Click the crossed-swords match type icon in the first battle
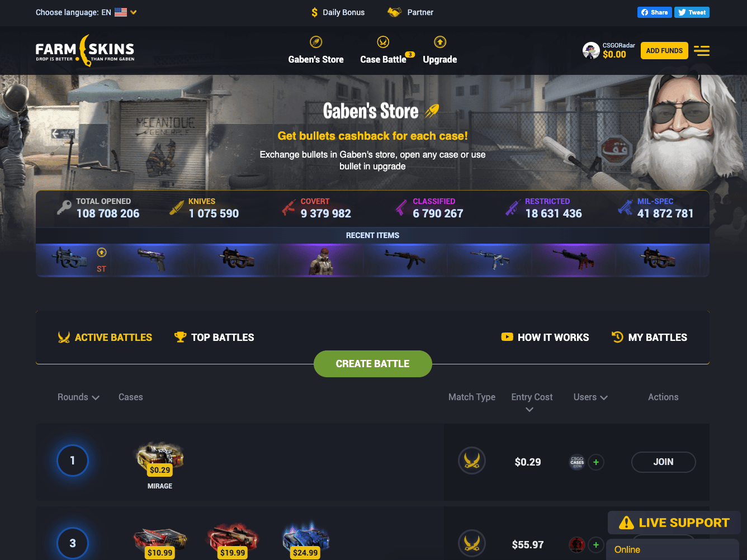The width and height of the screenshot is (747, 560). (x=472, y=461)
